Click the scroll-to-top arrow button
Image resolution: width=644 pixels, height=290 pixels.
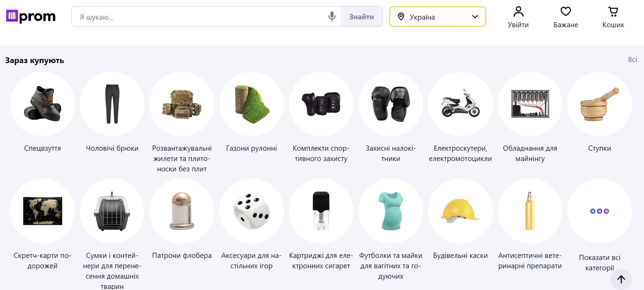click(x=621, y=279)
